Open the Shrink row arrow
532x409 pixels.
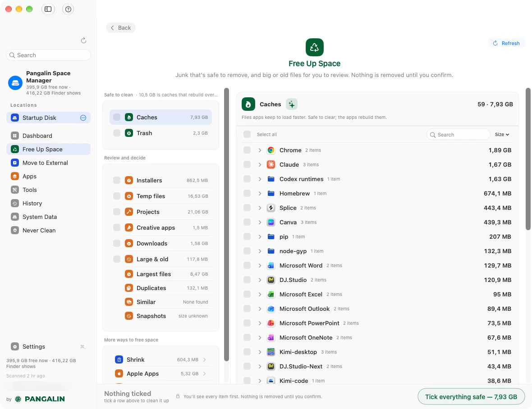204,359
